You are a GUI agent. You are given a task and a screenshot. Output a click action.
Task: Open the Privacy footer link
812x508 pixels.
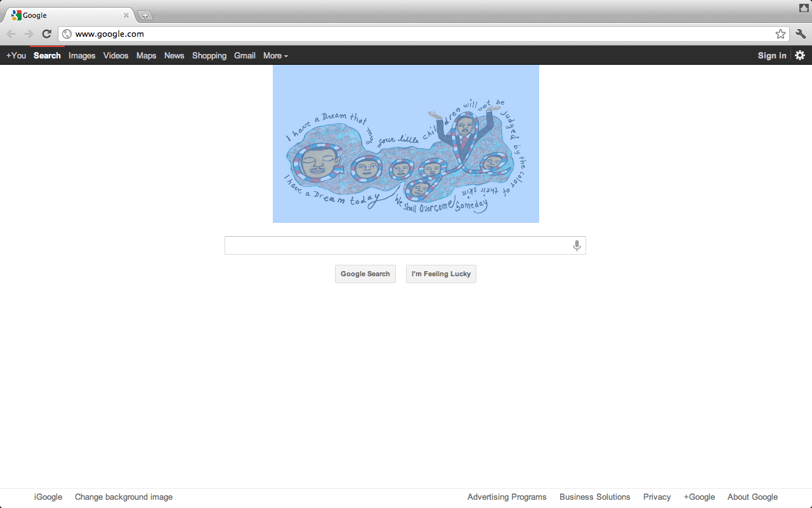tap(657, 497)
